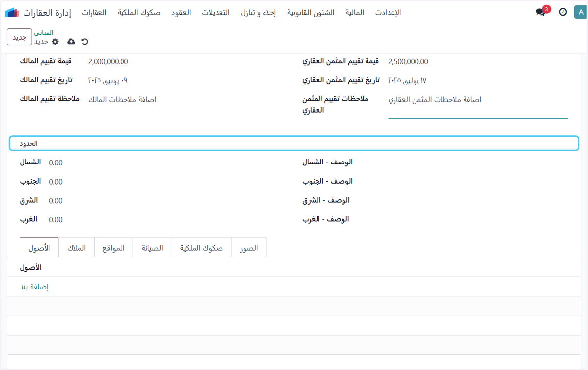Open the إخلاء و تنازل menu
Screen dimensions: 588x370
[258, 13]
